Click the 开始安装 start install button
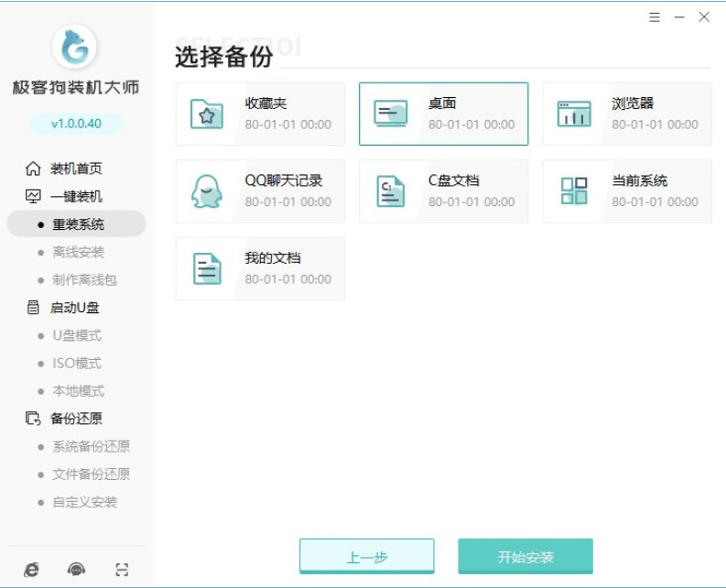The width and height of the screenshot is (726, 588). 526,557
